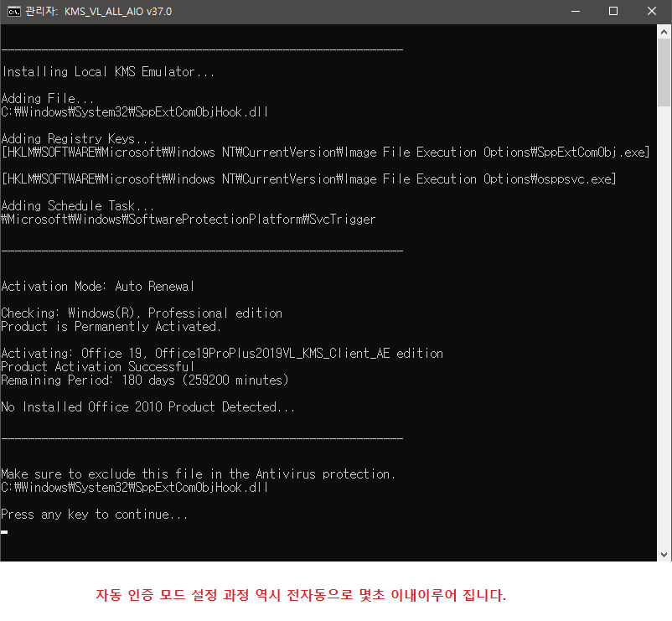Click the SvcTrigger scheduled task path
Image resolution: width=672 pixels, height=621 pixels.
tap(189, 220)
